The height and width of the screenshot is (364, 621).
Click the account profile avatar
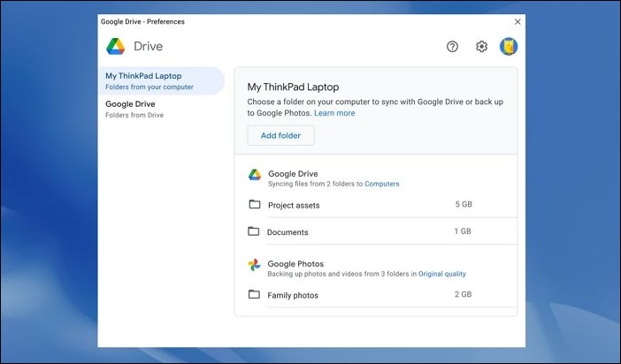click(x=509, y=46)
